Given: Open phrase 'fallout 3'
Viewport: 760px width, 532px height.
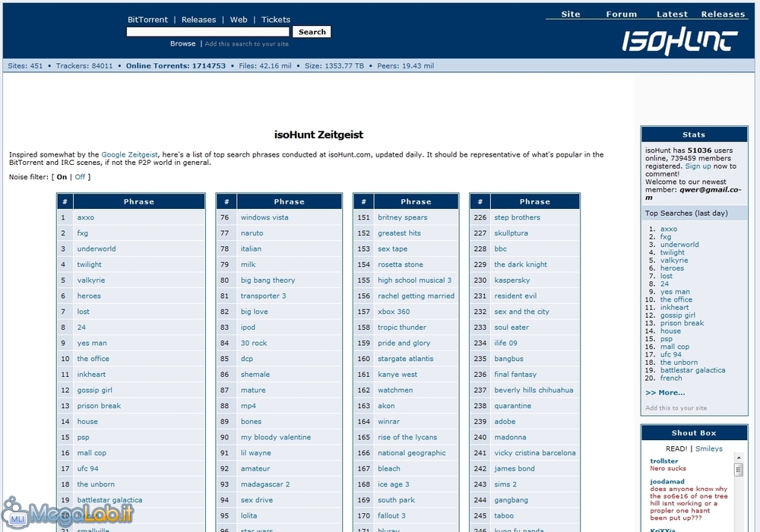Looking at the screenshot, I should 391,515.
